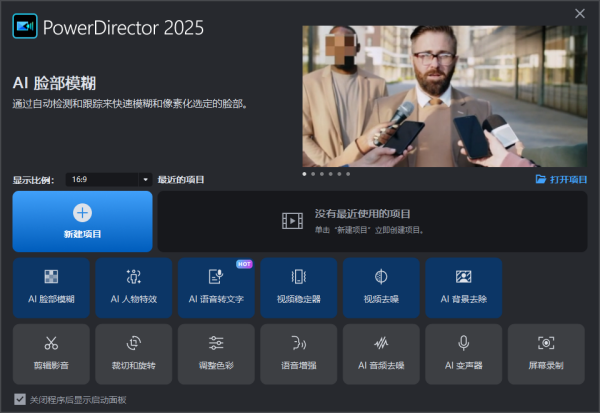The width and height of the screenshot is (600, 413).
Task: Open AI 音频去噪 tool
Action: click(381, 354)
